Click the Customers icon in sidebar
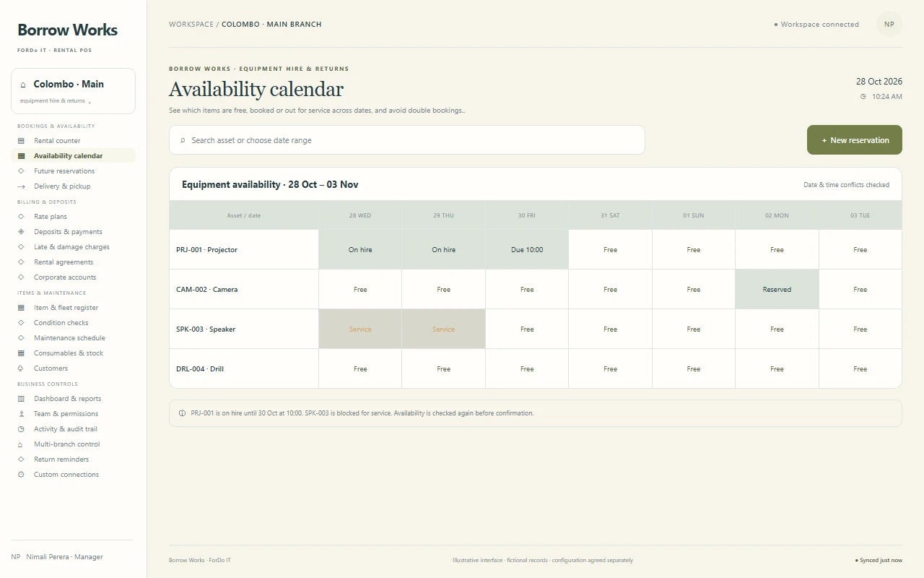 [21, 368]
